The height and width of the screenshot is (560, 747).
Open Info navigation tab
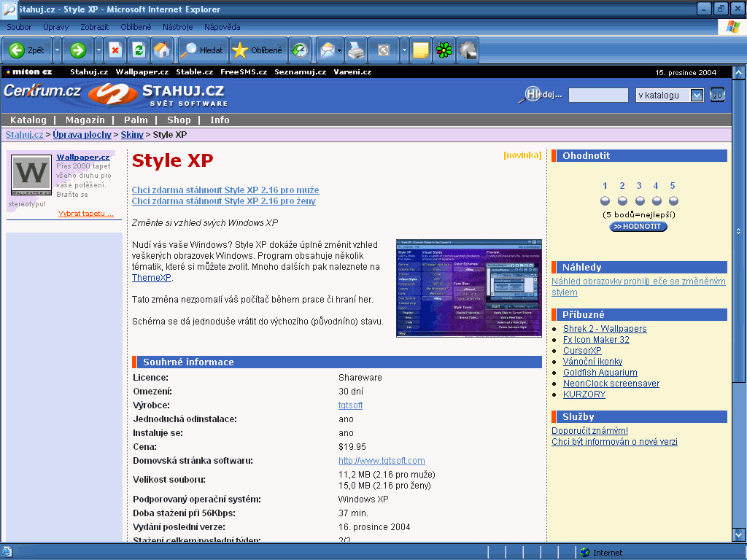[x=220, y=120]
